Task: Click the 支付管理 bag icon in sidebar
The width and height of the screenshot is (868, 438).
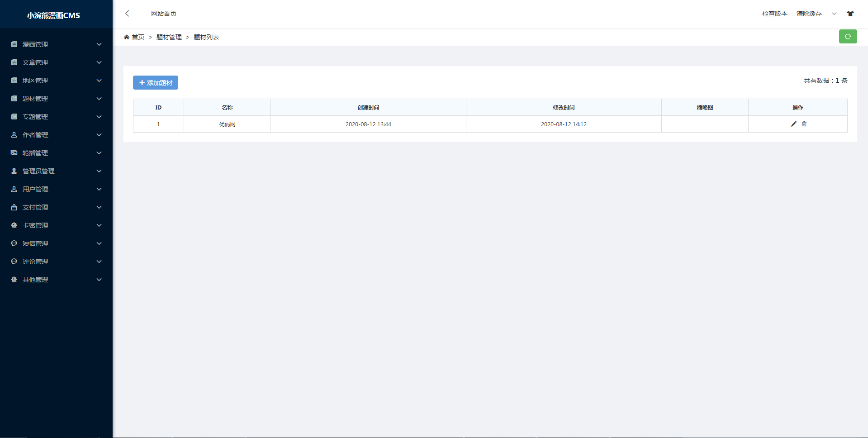Action: click(x=14, y=207)
